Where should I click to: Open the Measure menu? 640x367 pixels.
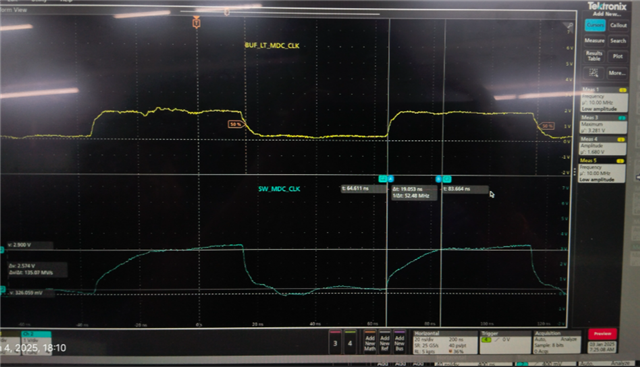[594, 40]
